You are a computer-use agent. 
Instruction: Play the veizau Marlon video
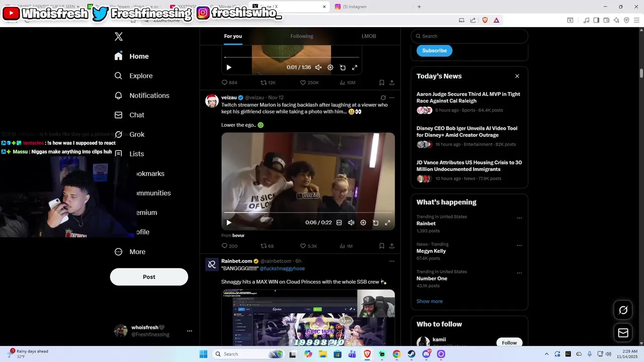229,222
